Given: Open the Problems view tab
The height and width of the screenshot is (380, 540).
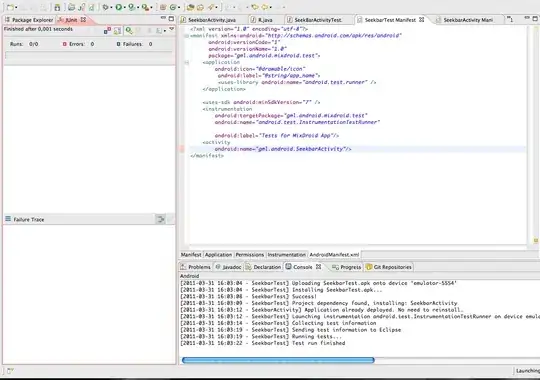Looking at the screenshot, I should point(196,267).
